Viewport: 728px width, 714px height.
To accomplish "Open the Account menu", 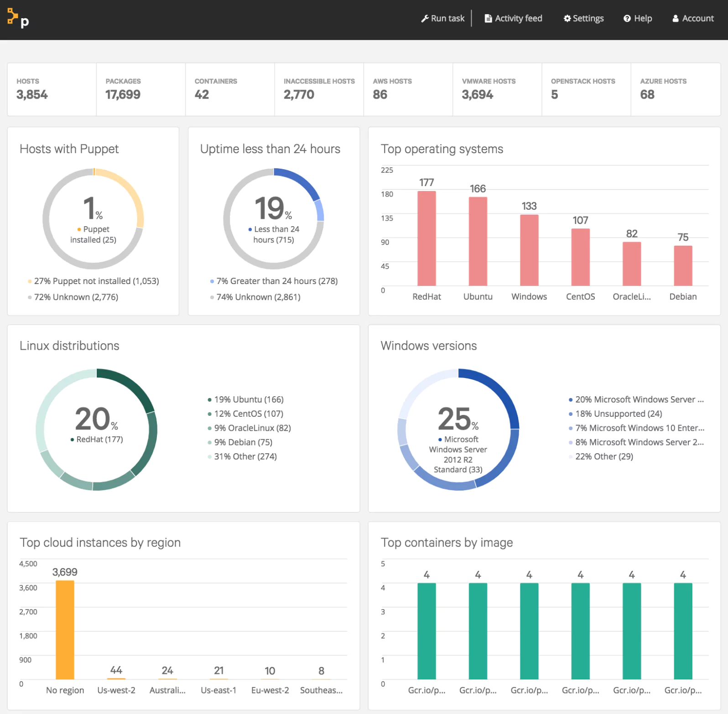I will pyautogui.click(x=693, y=19).
